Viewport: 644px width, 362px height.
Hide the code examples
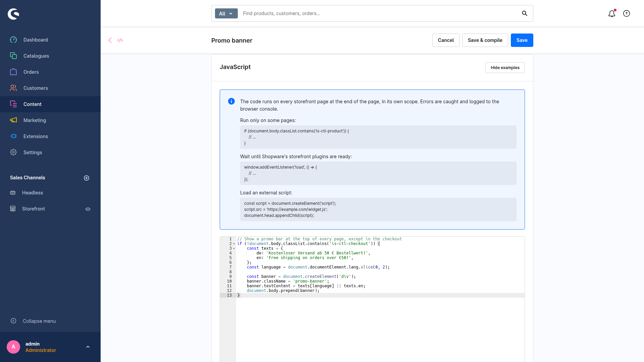click(505, 68)
